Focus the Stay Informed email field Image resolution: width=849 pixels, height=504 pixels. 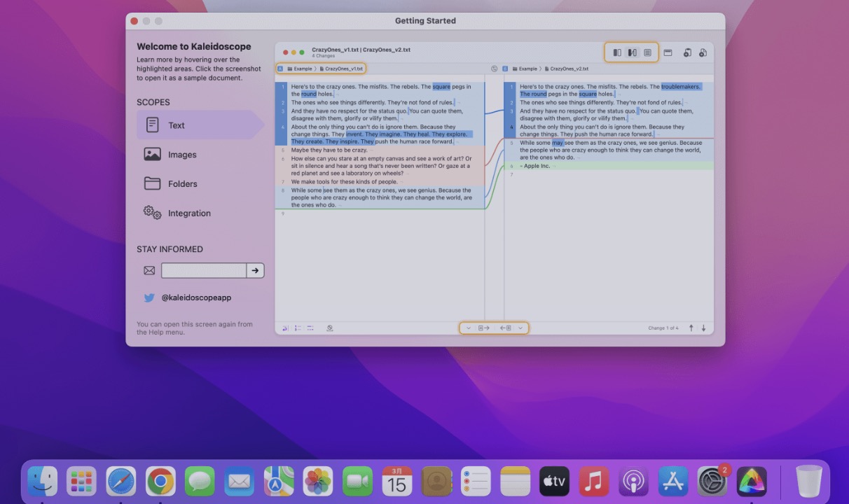pos(204,270)
